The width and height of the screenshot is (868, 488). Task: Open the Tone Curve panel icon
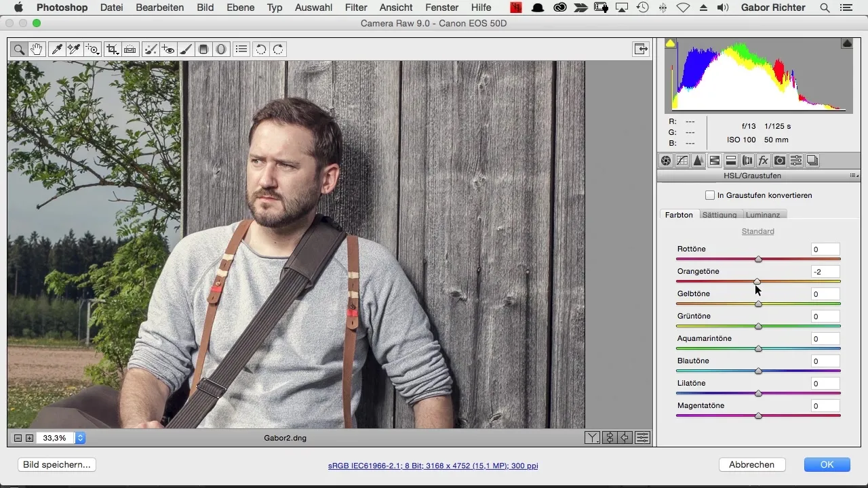click(682, 161)
